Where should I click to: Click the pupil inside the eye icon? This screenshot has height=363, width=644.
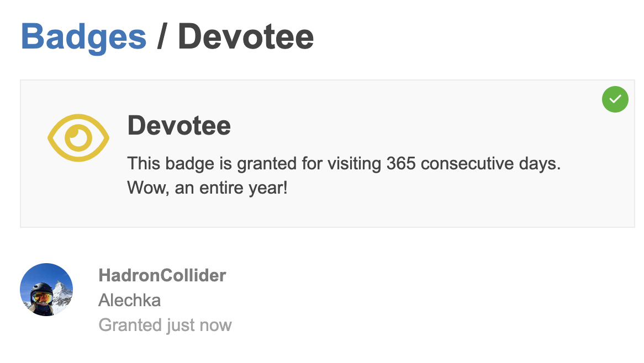78,137
